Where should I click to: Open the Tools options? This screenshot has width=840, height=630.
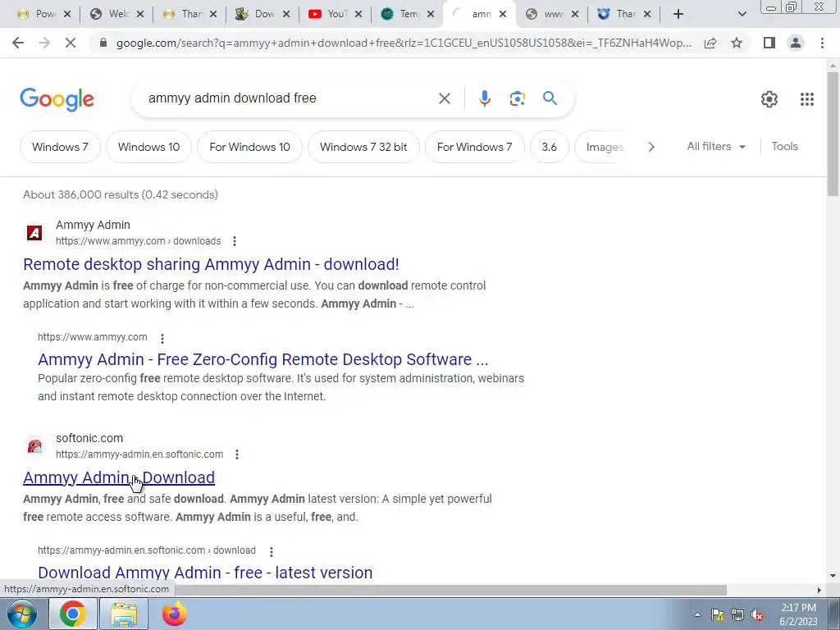tap(784, 146)
